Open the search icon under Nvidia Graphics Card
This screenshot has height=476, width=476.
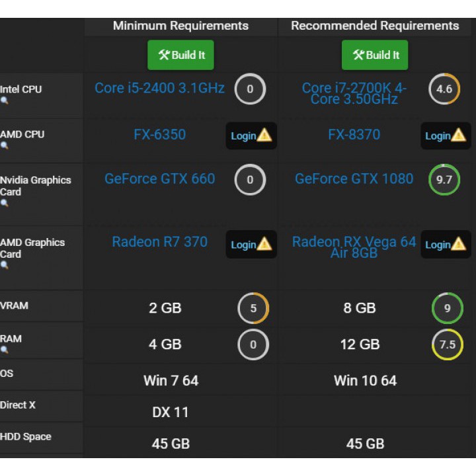(x=4, y=204)
